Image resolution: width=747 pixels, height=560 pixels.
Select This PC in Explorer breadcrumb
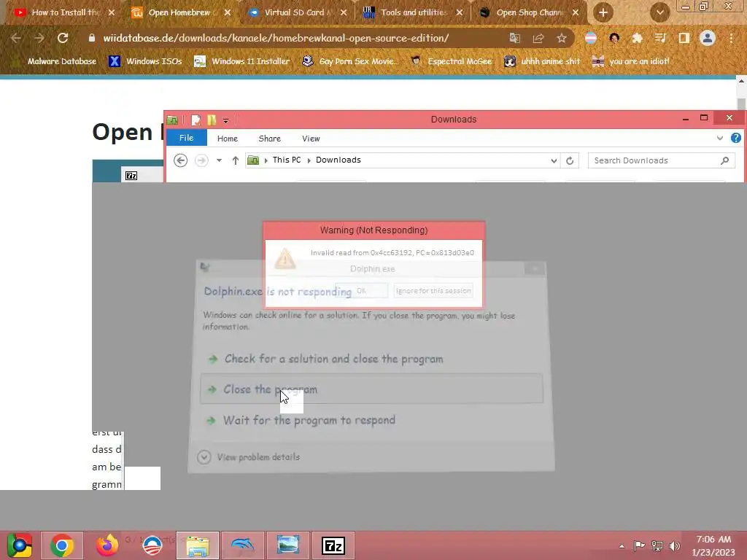point(287,160)
